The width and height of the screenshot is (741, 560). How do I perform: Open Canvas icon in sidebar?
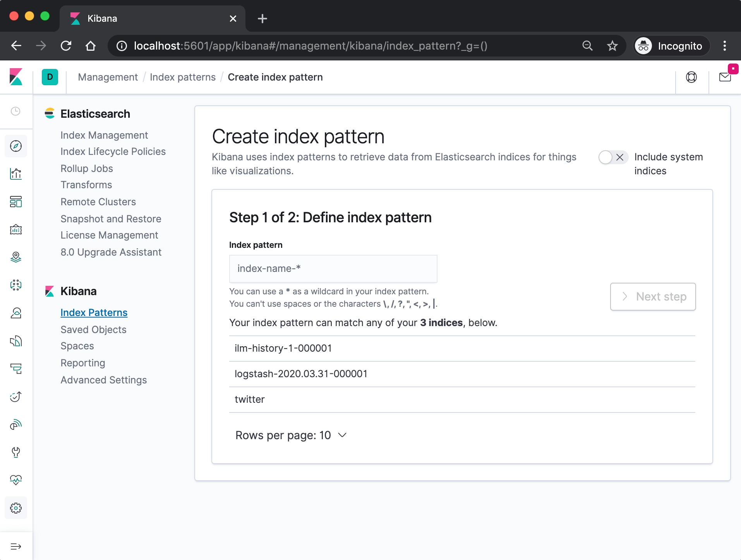[x=16, y=230]
